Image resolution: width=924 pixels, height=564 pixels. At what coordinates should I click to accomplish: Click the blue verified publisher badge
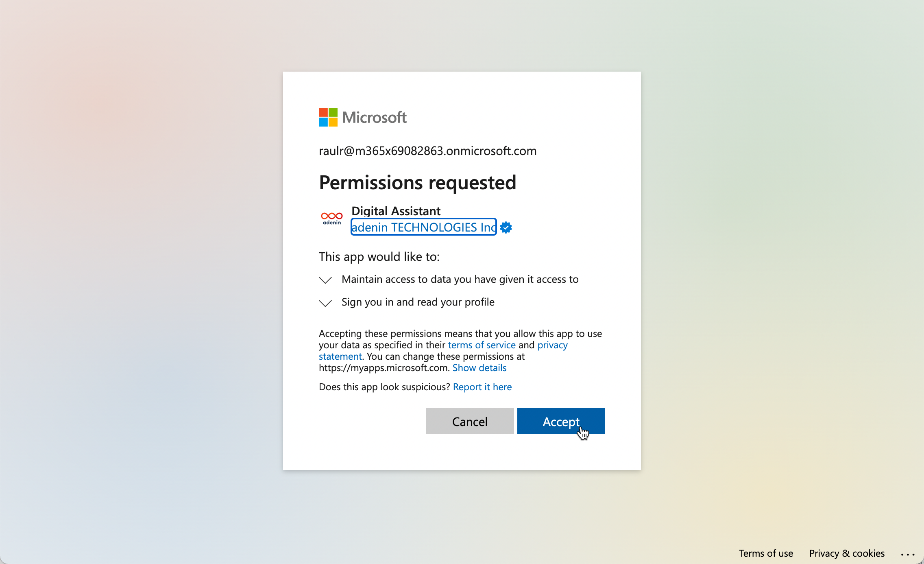506,227
